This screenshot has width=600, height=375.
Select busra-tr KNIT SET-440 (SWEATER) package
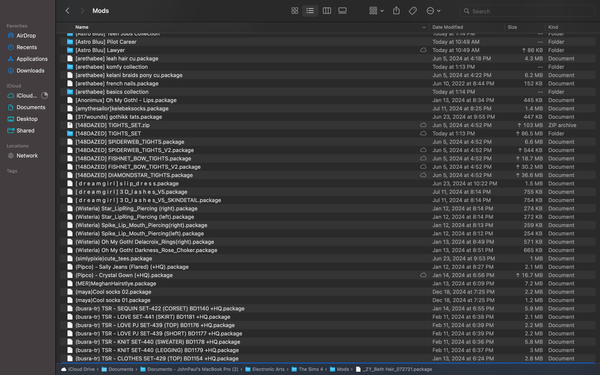click(x=329, y=342)
